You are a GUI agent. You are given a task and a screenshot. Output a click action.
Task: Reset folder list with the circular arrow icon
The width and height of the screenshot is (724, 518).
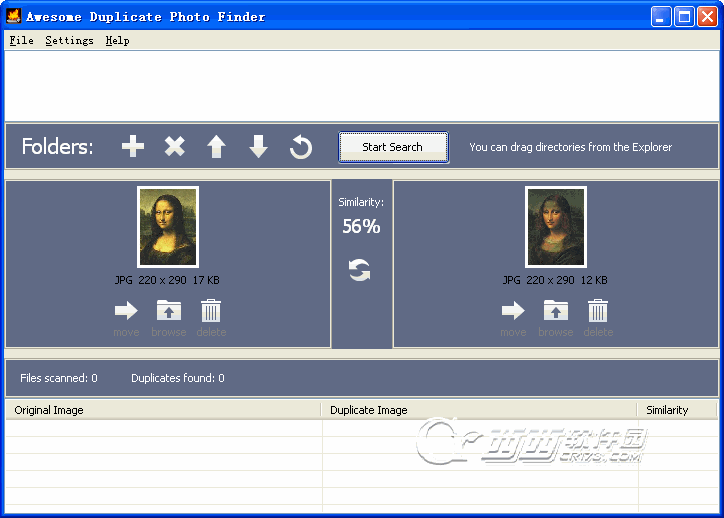301,147
